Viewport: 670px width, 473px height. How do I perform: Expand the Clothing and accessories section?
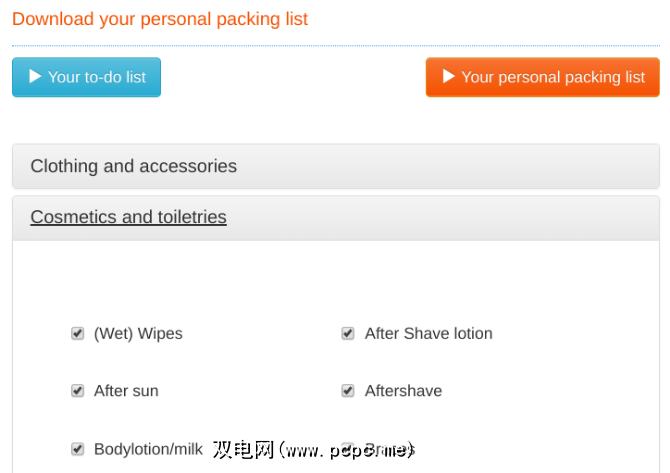[133, 166]
